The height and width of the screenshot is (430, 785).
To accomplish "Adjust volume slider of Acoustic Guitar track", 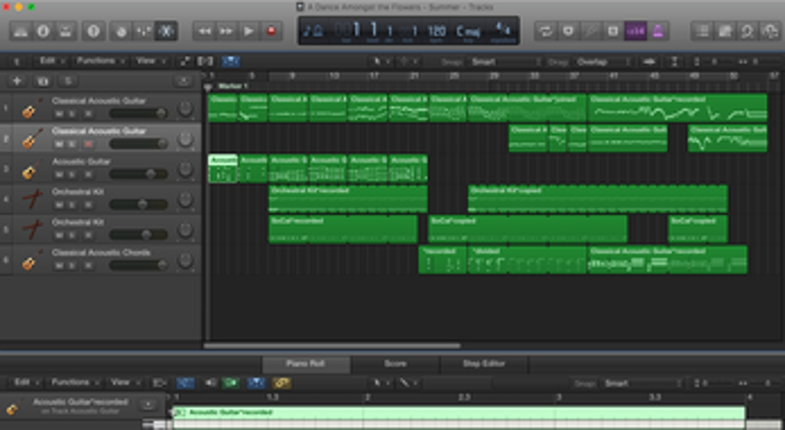I will (x=138, y=174).
